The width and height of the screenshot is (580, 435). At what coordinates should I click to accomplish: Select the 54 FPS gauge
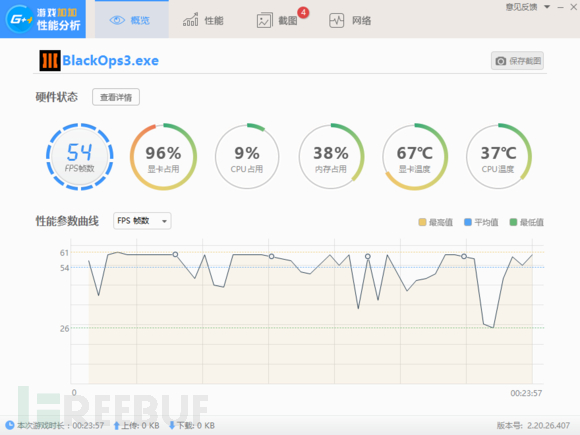point(80,156)
